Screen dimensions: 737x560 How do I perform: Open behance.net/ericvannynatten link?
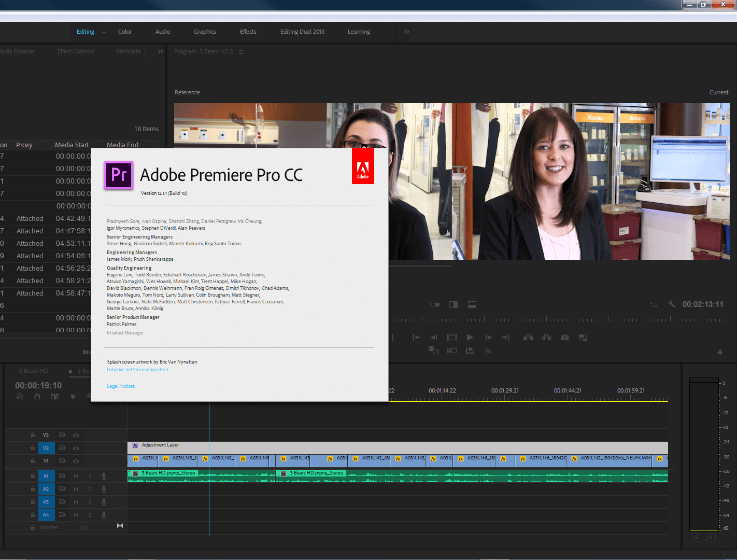pyautogui.click(x=137, y=370)
